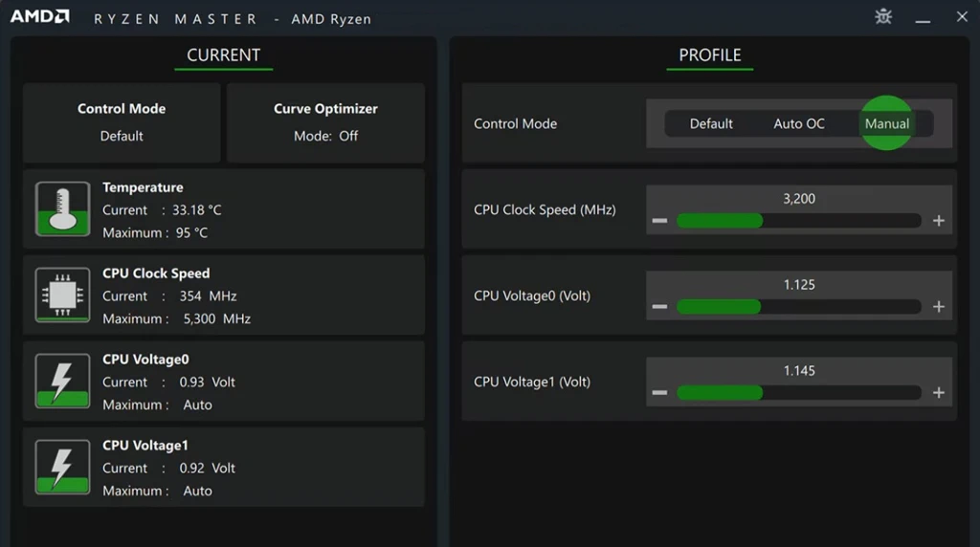Image resolution: width=980 pixels, height=547 pixels.
Task: Select Default control mode in Profile
Action: pyautogui.click(x=711, y=123)
